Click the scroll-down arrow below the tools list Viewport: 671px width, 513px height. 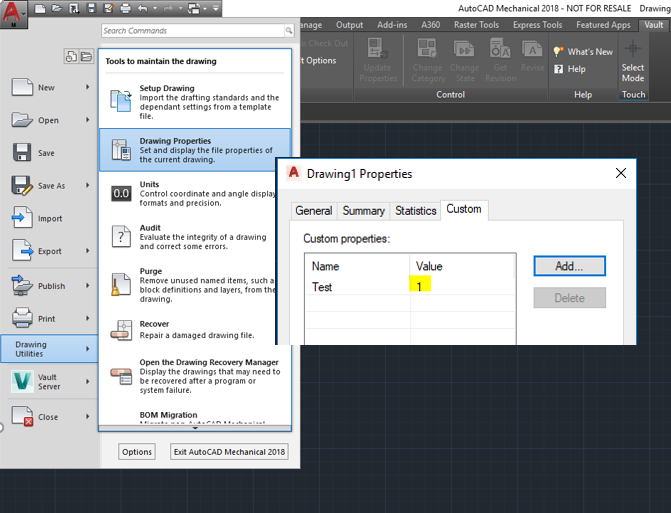tap(195, 428)
